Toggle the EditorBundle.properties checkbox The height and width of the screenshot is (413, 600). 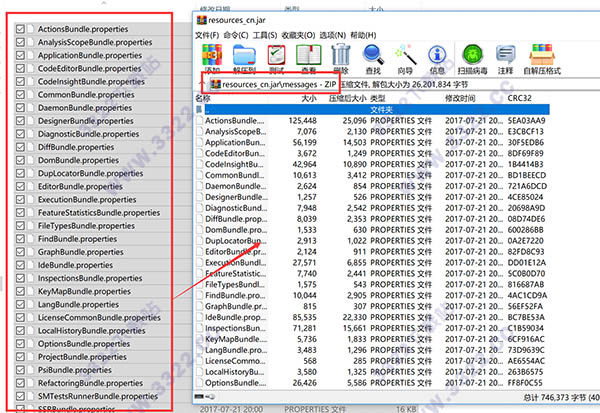[20, 186]
